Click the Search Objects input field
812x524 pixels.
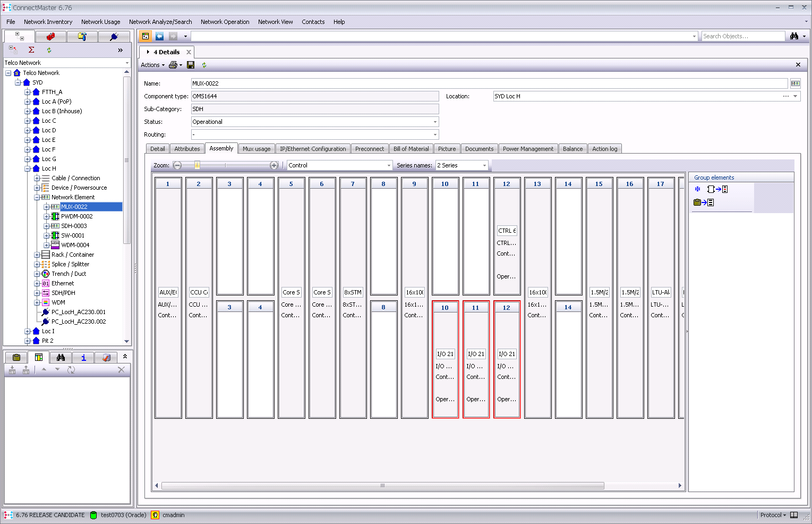tap(743, 36)
